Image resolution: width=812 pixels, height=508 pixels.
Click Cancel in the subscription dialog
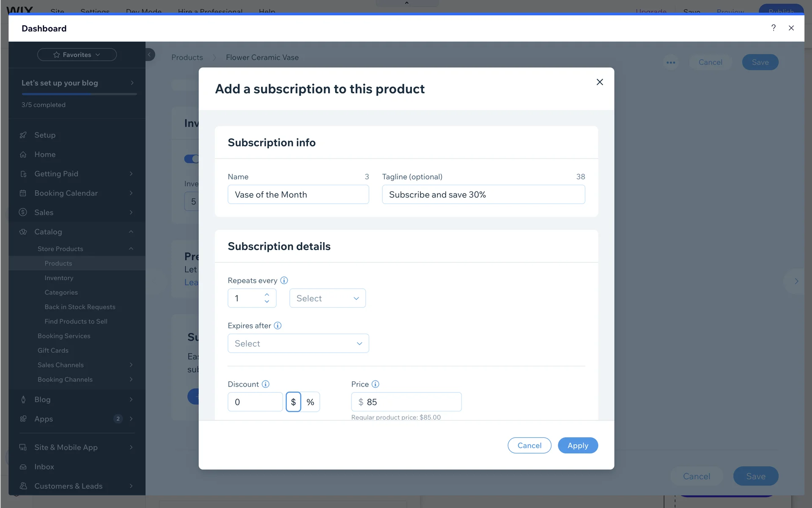[x=529, y=445]
